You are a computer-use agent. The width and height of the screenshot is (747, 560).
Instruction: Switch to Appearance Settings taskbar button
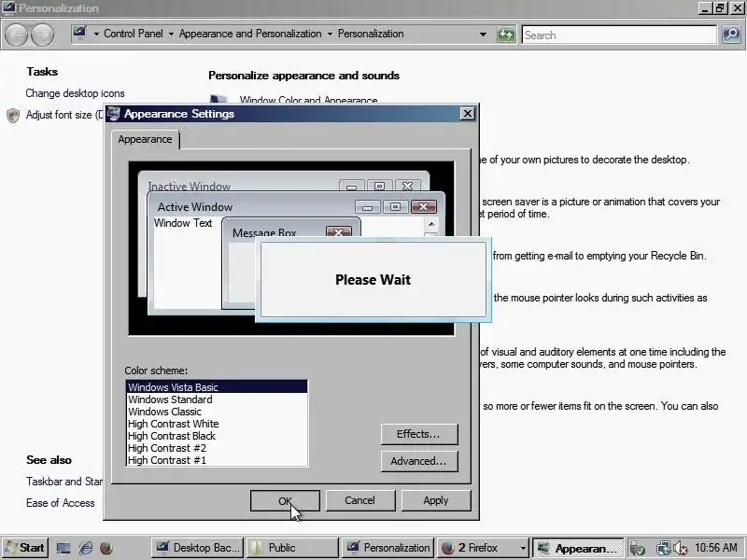coord(578,548)
